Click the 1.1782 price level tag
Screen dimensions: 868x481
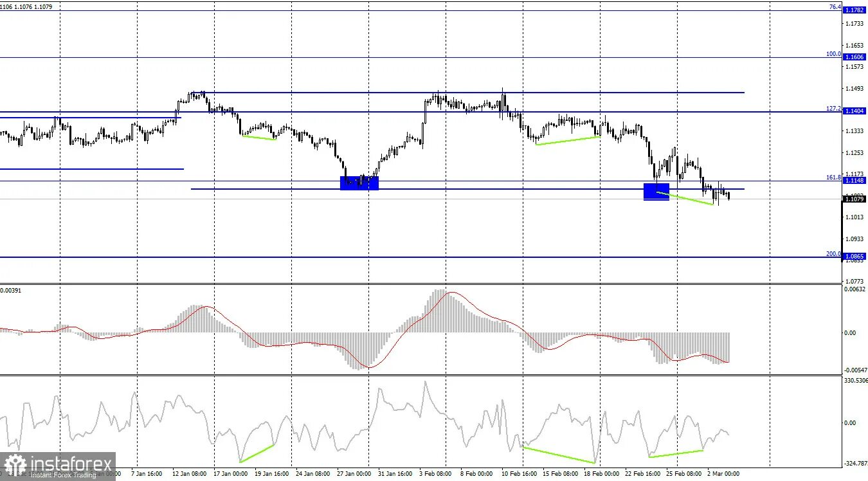click(854, 10)
